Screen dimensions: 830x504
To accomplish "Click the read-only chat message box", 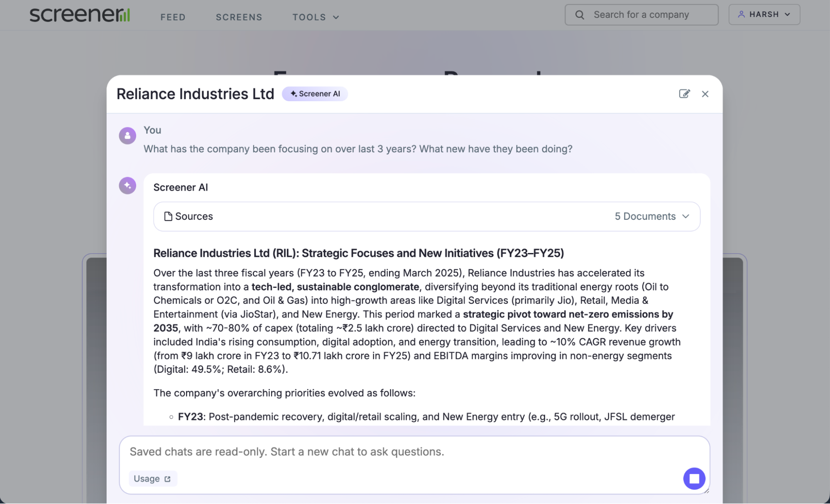I will click(x=374, y=452).
